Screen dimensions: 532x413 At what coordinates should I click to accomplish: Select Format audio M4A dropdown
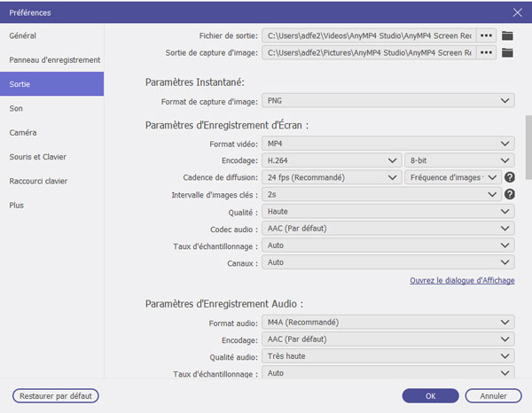tap(387, 323)
